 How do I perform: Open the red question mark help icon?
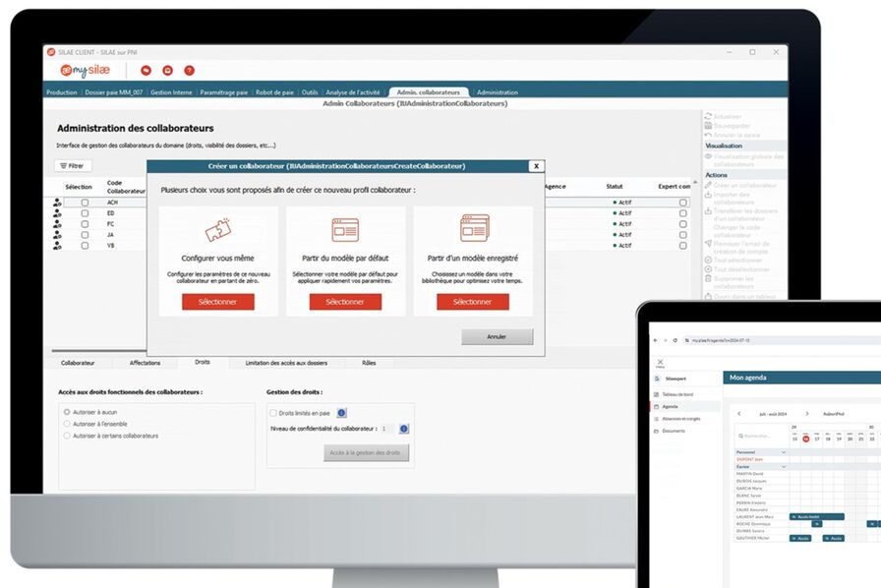point(190,70)
